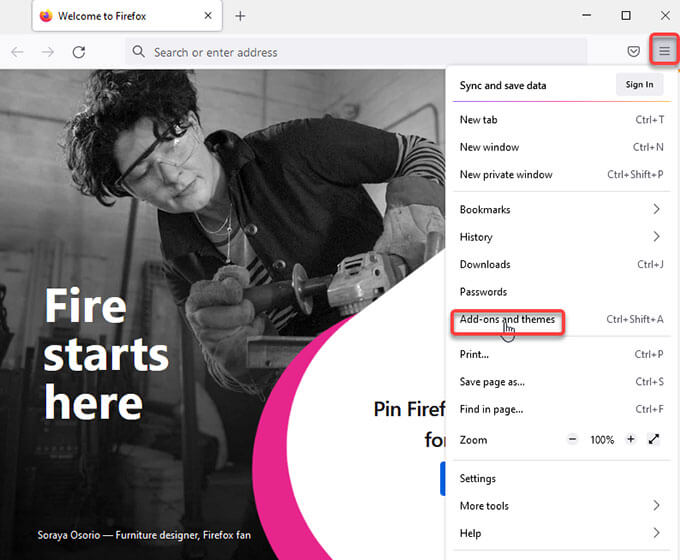
Task: Maximize the Firefox window
Action: click(626, 16)
